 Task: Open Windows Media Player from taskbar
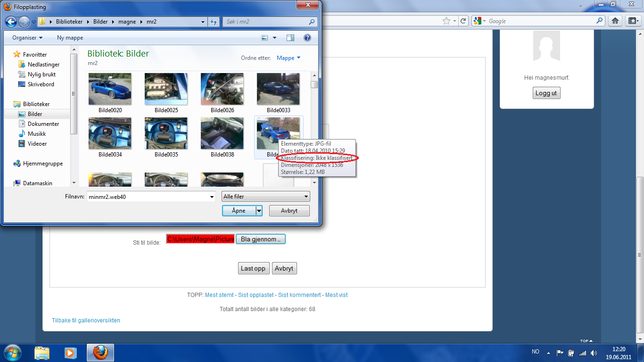pyautogui.click(x=70, y=352)
